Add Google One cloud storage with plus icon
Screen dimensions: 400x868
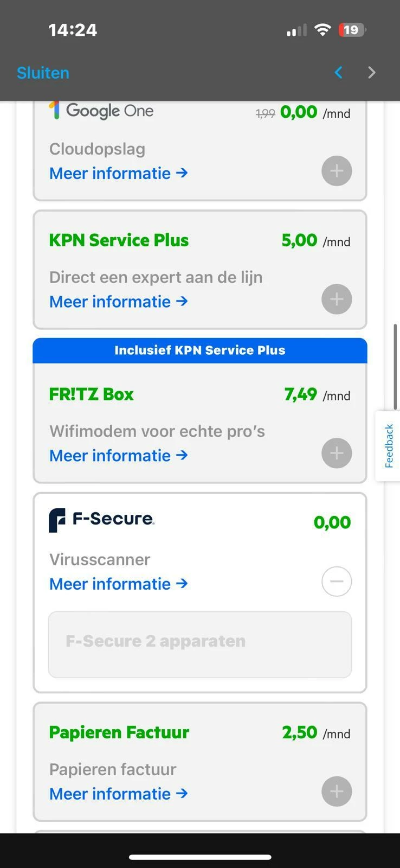(x=337, y=171)
